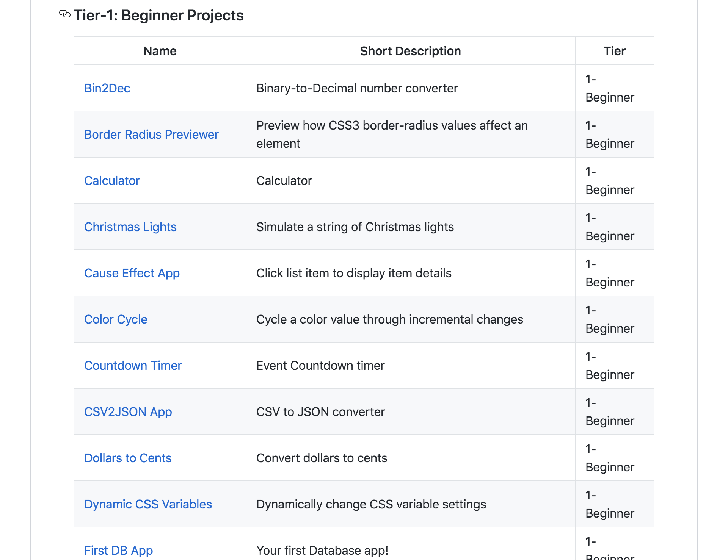Click the Short Description column header

[410, 51]
